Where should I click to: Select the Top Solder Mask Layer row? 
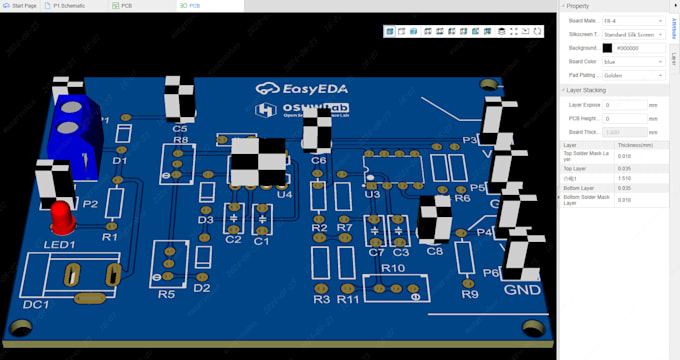tap(614, 156)
